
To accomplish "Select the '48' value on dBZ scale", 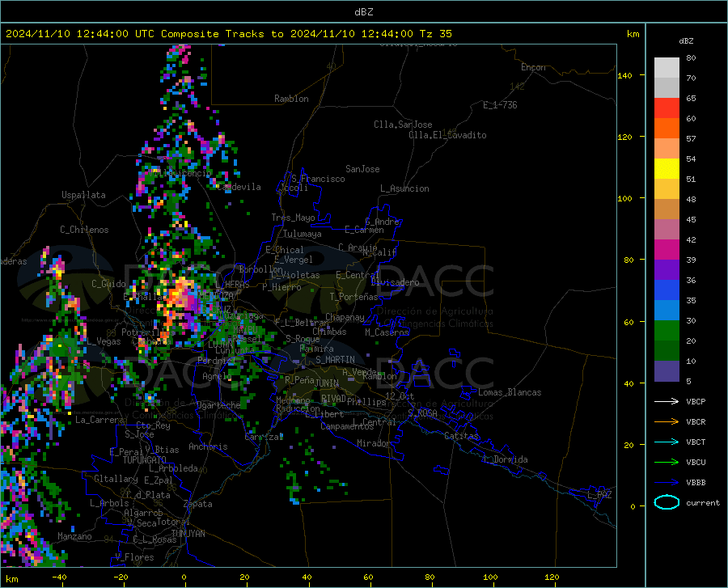I will click(691, 200).
